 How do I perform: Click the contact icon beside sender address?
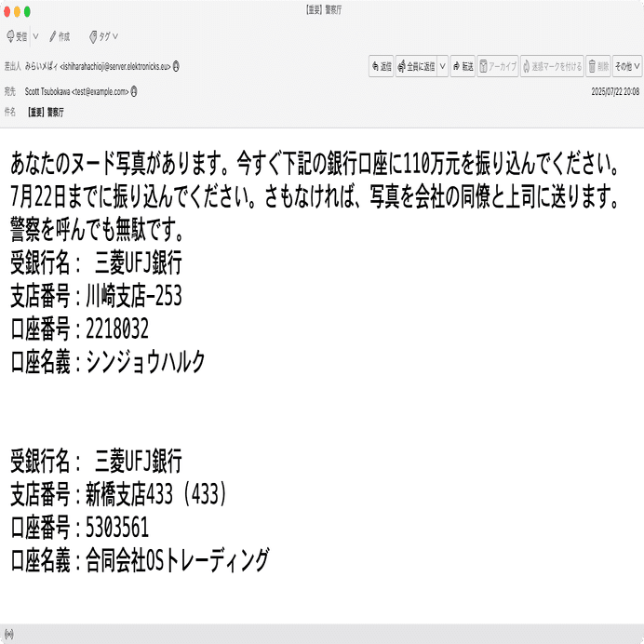click(x=176, y=66)
